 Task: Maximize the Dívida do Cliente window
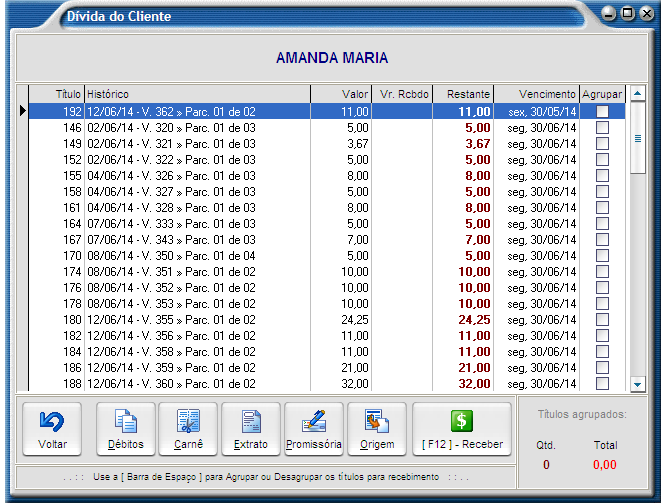[x=627, y=13]
